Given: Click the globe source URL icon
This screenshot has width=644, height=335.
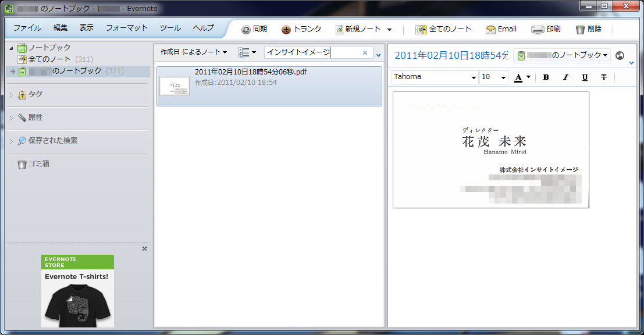Looking at the screenshot, I should pyautogui.click(x=620, y=55).
